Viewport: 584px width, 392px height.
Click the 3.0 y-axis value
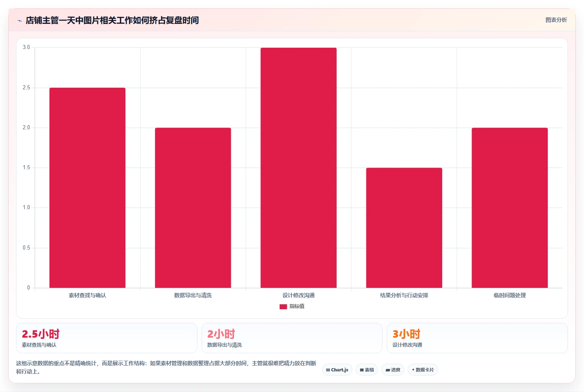[26, 47]
